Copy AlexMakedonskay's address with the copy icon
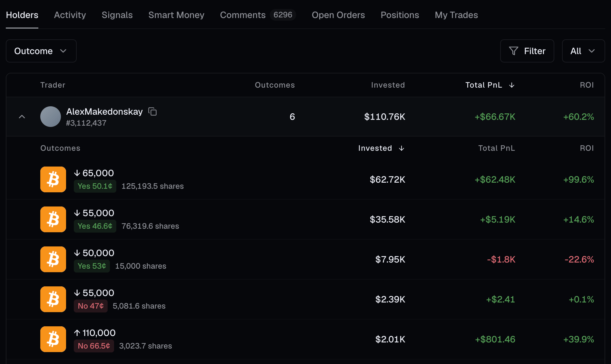 point(152,111)
